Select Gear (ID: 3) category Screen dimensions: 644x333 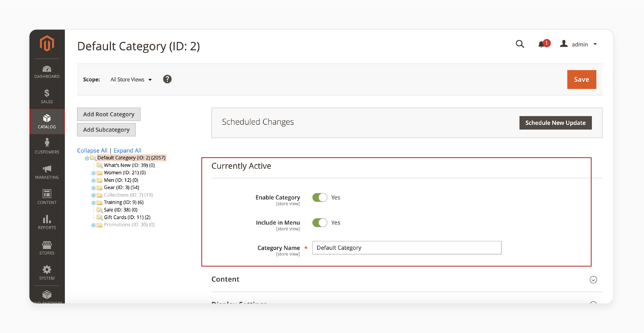[x=121, y=187]
